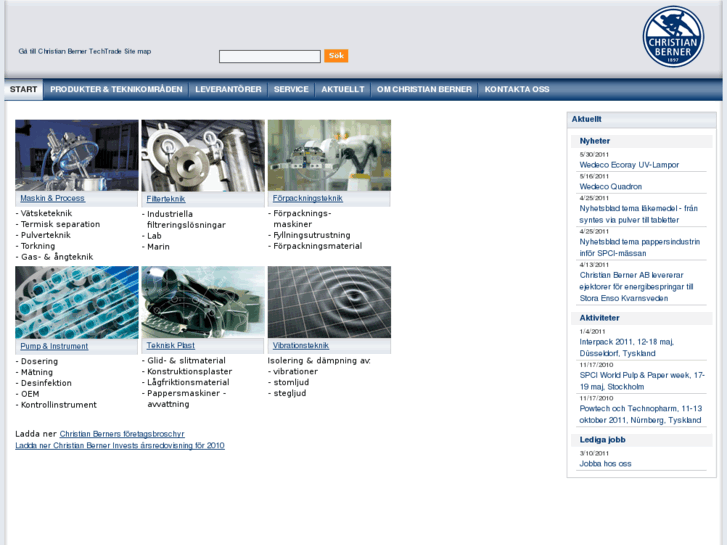Open Nyhetsblad tema pappersindustrin news link
The width and height of the screenshot is (727, 545).
coord(640,247)
